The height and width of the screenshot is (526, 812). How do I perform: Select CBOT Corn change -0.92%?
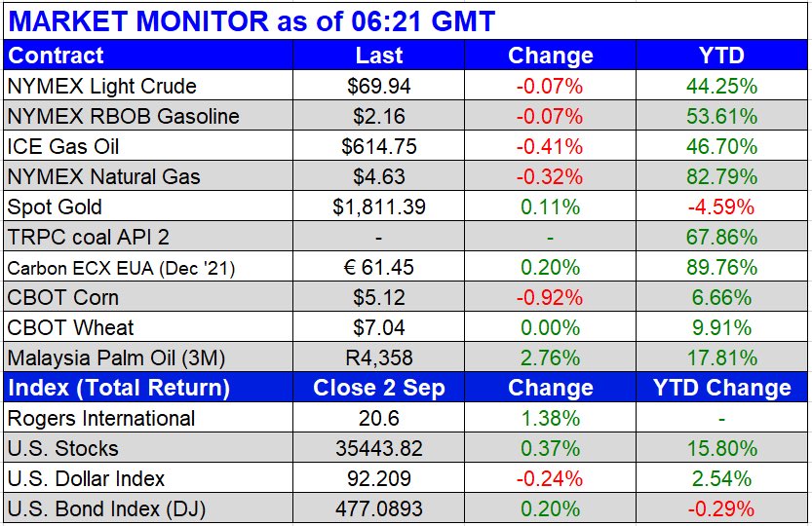point(550,297)
